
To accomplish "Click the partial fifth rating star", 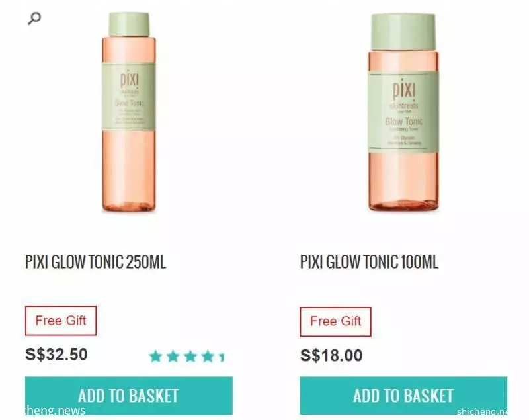I will click(x=222, y=357).
